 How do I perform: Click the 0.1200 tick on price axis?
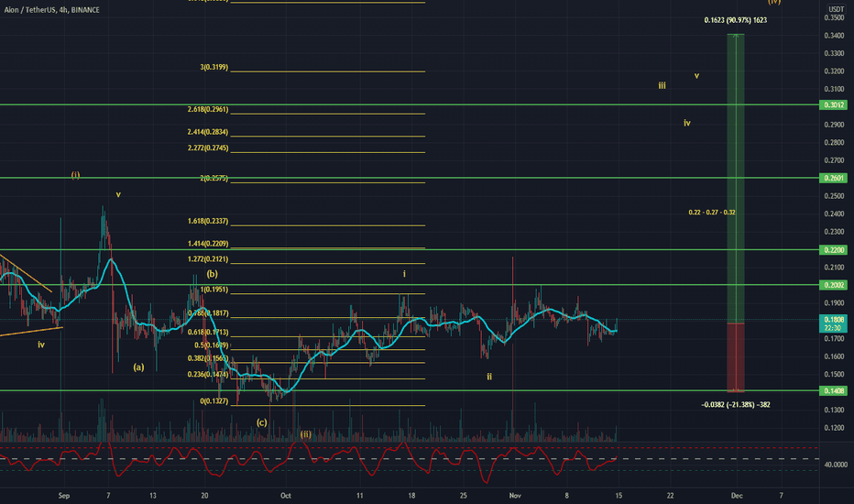pyautogui.click(x=834, y=428)
